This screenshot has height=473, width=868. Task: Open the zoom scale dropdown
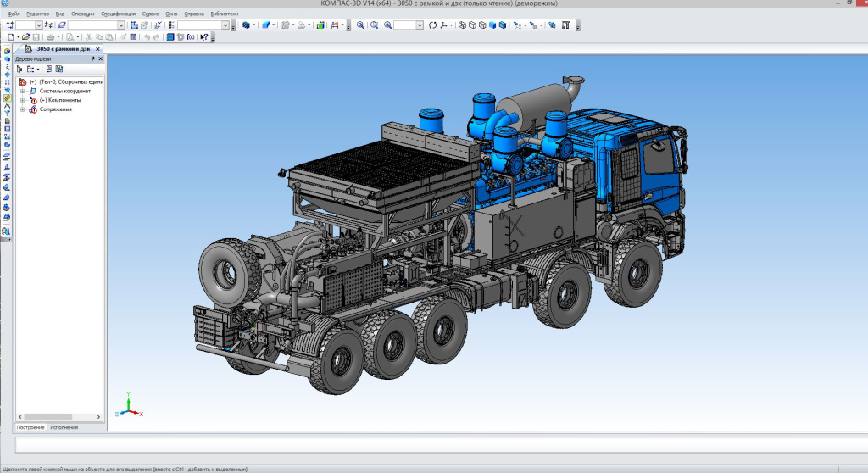point(420,25)
